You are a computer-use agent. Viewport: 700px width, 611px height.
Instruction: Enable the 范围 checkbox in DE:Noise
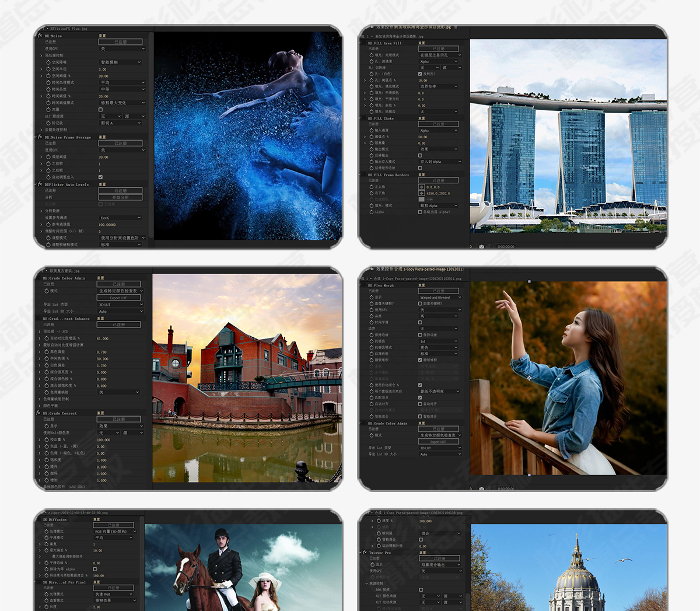[x=100, y=110]
